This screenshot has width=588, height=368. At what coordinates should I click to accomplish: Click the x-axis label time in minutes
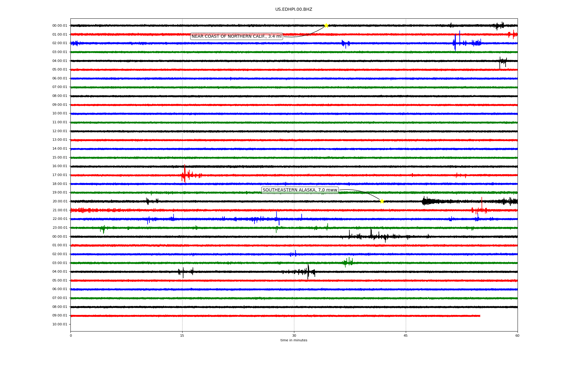[x=294, y=340]
